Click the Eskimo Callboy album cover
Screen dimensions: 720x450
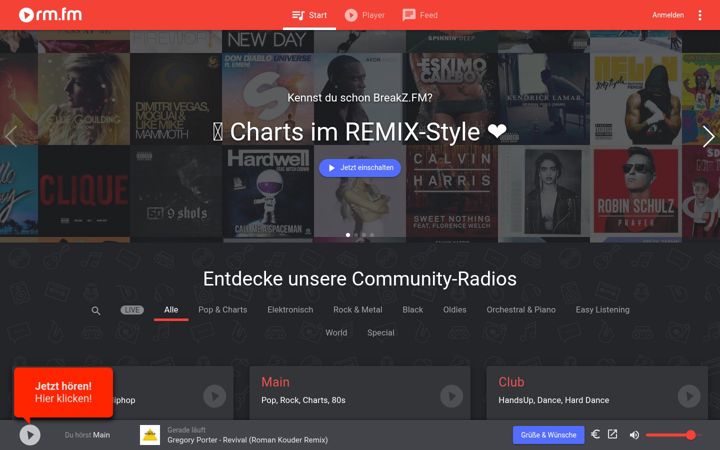tap(452, 99)
